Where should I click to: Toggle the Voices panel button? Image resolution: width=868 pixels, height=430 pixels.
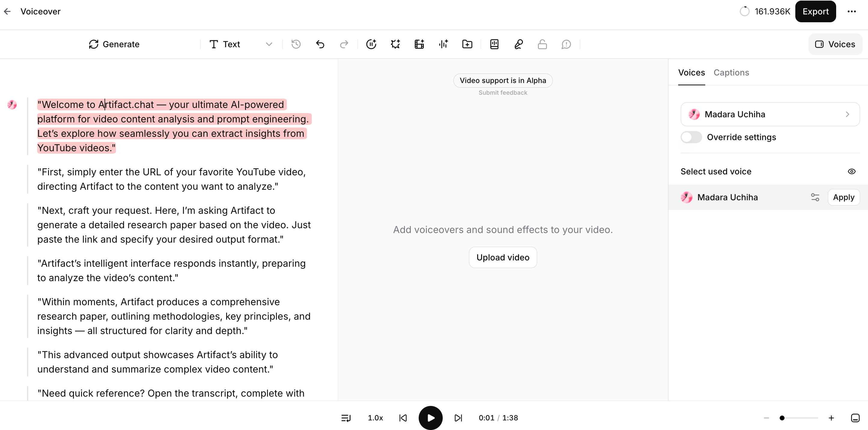pos(835,44)
